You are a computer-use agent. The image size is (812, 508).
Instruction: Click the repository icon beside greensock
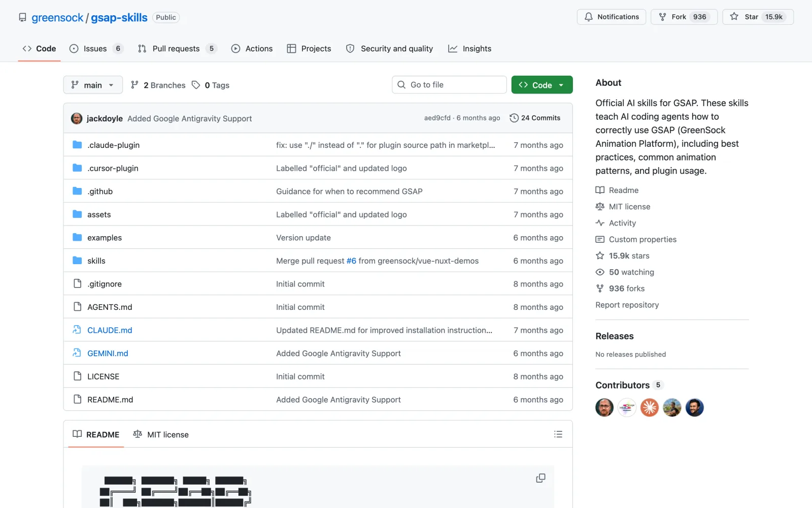22,18
